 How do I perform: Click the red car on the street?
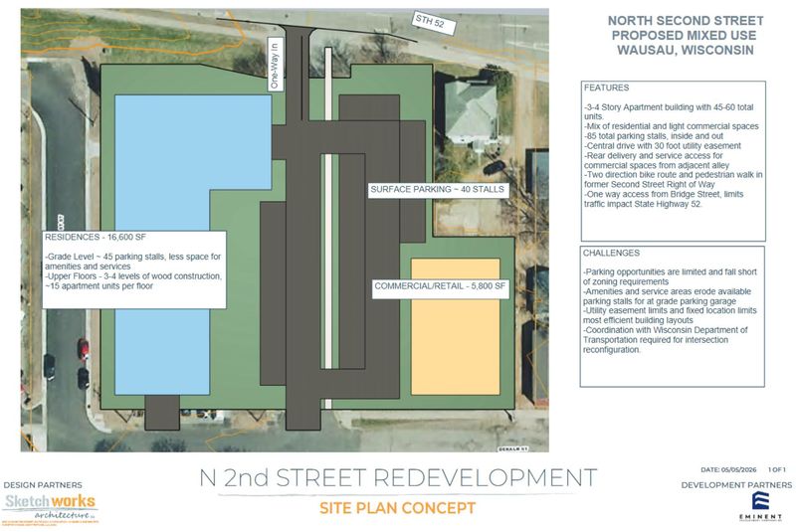tap(84, 349)
